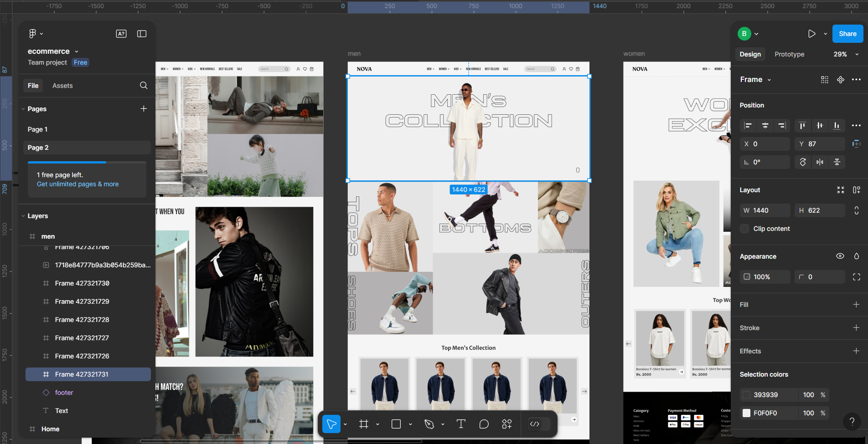Select the Move tool in the bottom toolbar

tap(332, 424)
